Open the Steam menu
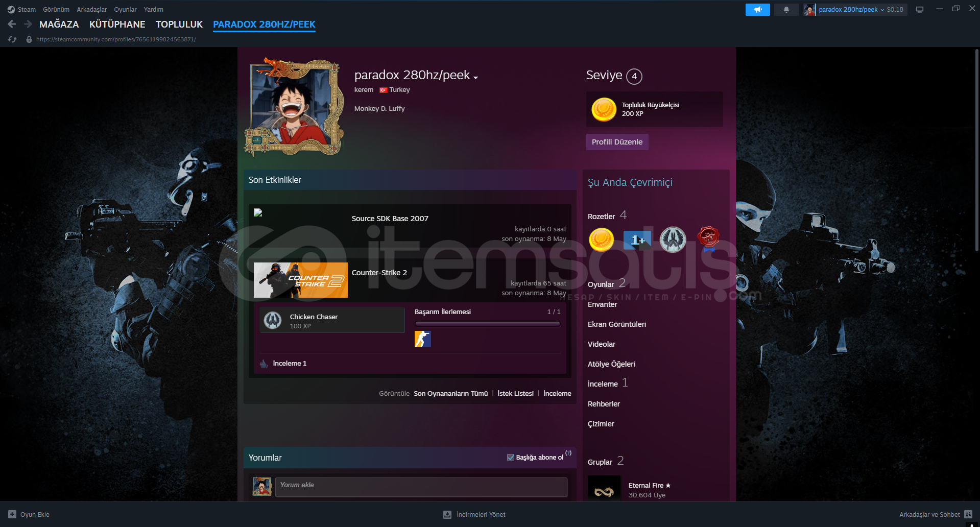 (x=27, y=9)
